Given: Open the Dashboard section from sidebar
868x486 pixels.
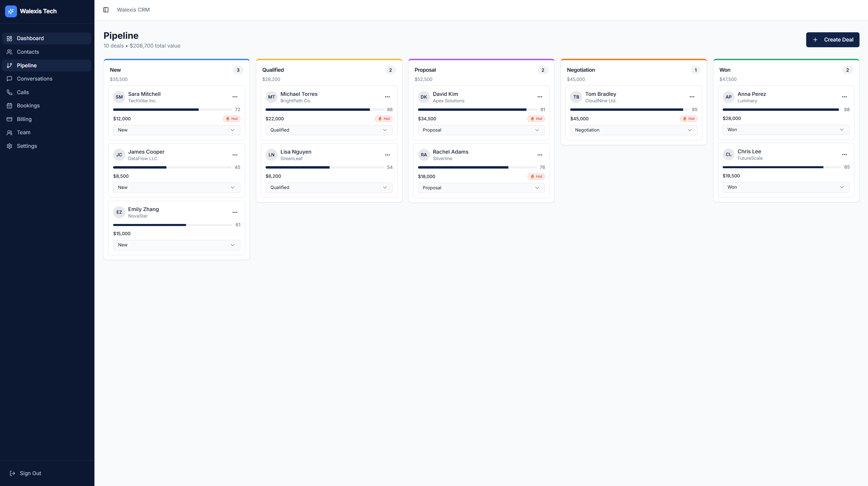Looking at the screenshot, I should (x=30, y=38).
